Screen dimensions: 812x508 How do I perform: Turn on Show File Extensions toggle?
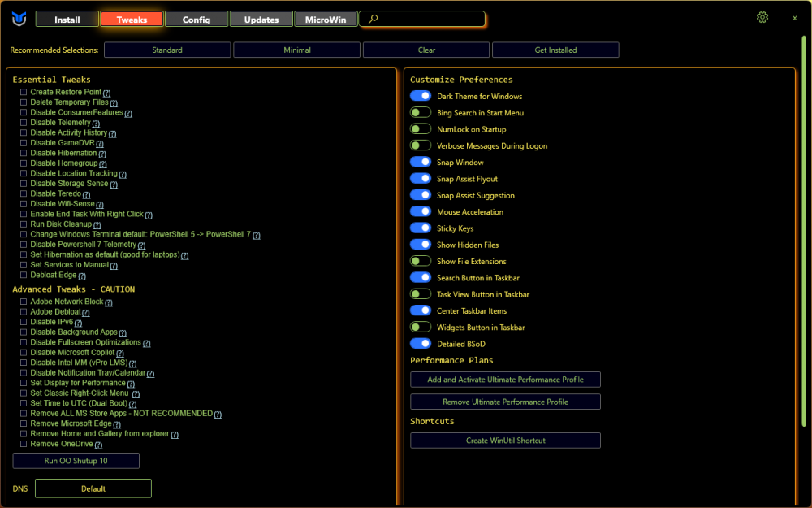[x=421, y=261]
